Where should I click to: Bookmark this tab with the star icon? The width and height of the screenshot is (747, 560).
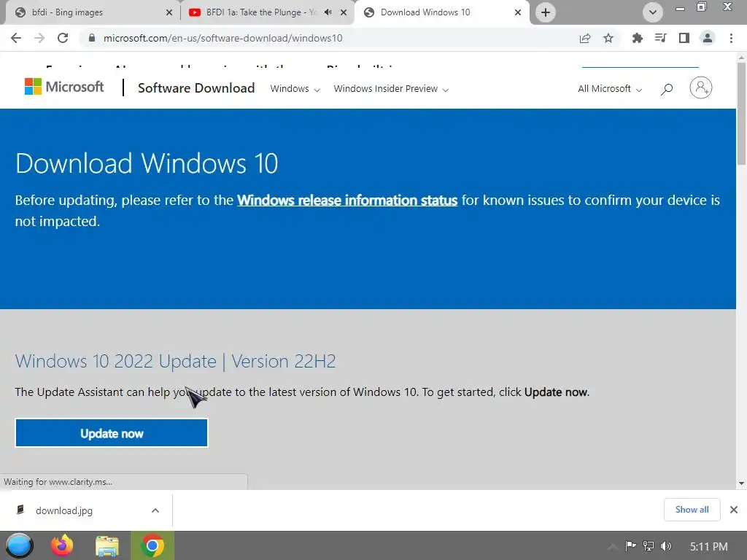click(608, 38)
